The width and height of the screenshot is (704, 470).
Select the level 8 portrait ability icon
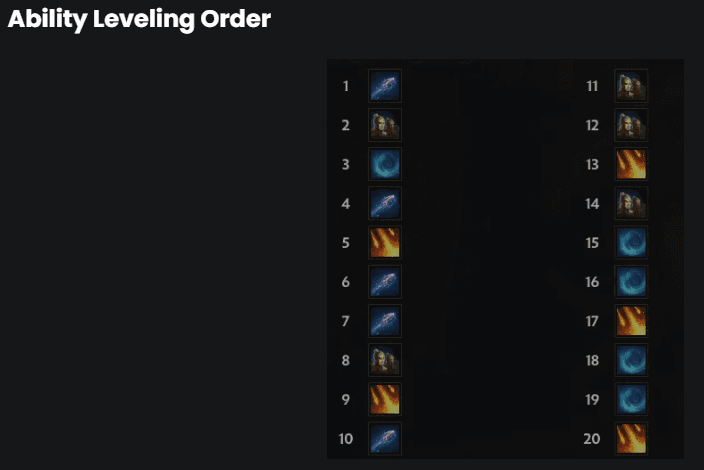tap(385, 360)
